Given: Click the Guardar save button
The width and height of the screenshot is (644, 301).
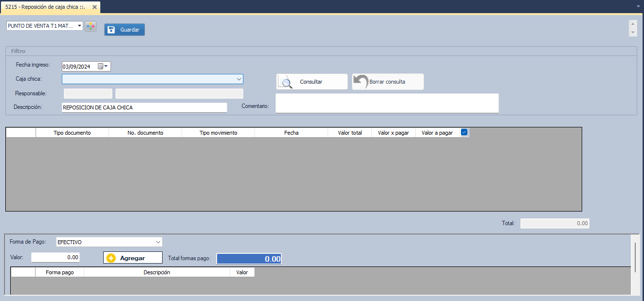Looking at the screenshot, I should click(x=125, y=30).
